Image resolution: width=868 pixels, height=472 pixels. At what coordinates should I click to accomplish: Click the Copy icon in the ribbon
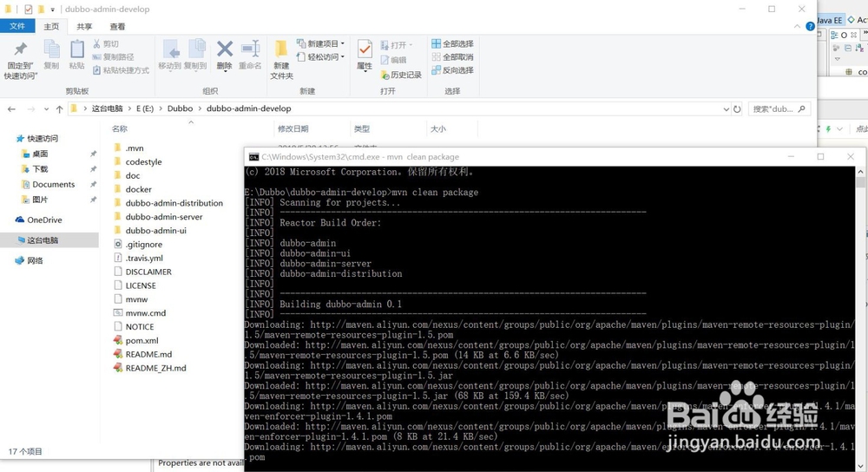pos(51,49)
